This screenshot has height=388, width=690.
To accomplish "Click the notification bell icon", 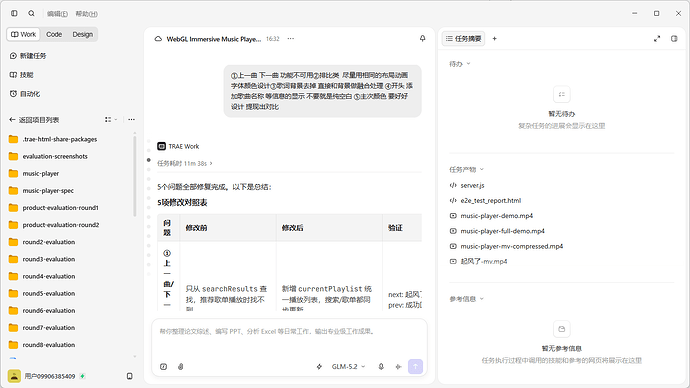I will tap(422, 39).
